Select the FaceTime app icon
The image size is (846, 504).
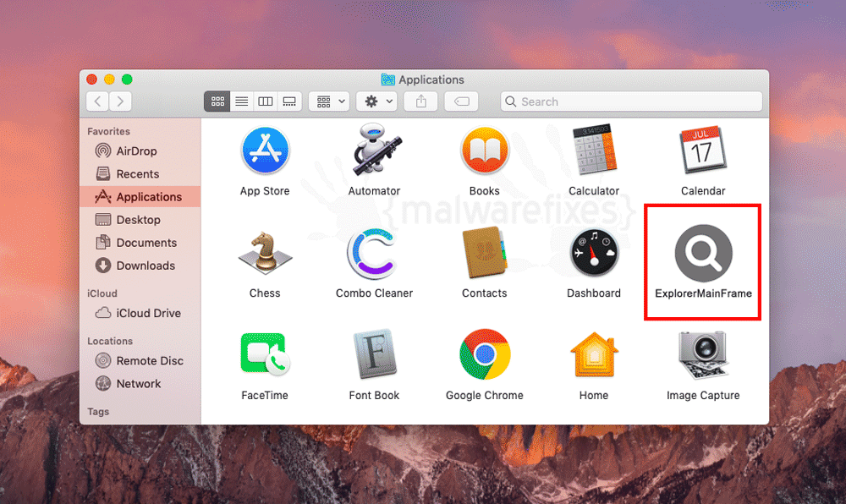point(265,354)
